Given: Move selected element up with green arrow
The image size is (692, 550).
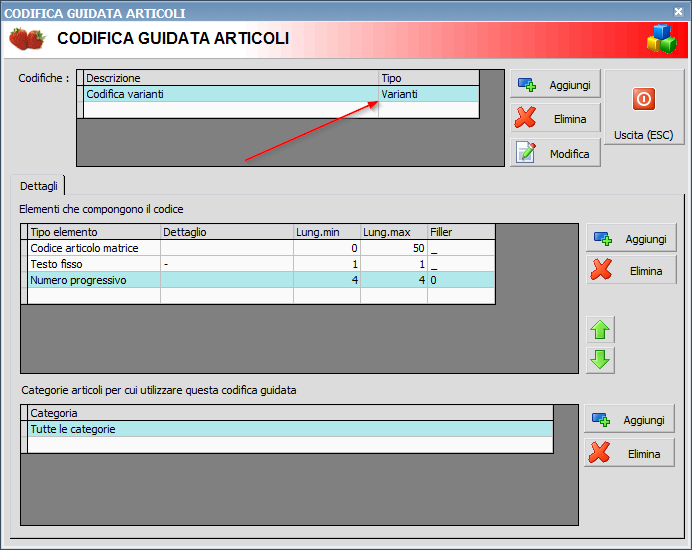Looking at the screenshot, I should click(600, 330).
